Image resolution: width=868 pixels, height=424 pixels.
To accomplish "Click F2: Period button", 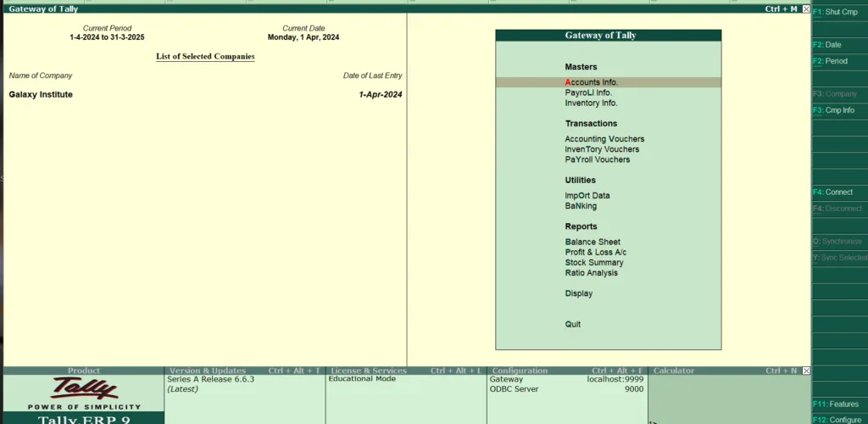I will [839, 61].
